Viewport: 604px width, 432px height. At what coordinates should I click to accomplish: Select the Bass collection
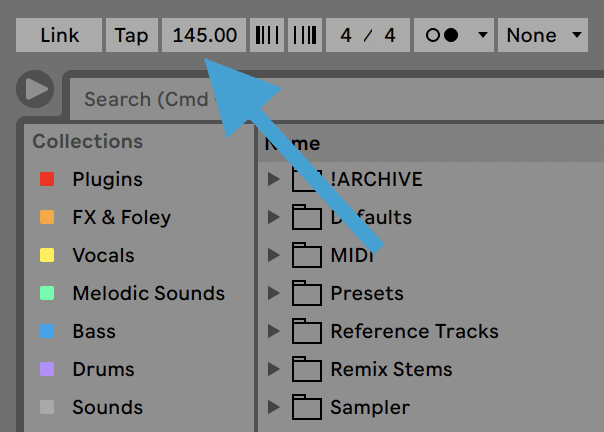[94, 331]
